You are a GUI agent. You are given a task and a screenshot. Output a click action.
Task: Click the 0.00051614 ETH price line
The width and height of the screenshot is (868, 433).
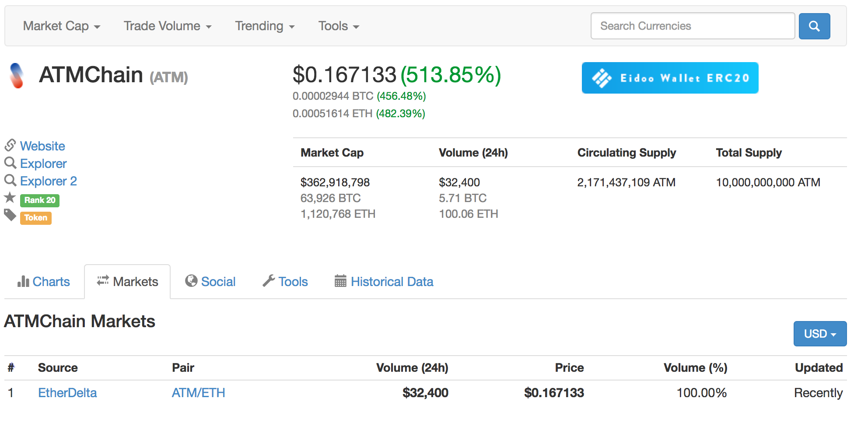pos(359,114)
